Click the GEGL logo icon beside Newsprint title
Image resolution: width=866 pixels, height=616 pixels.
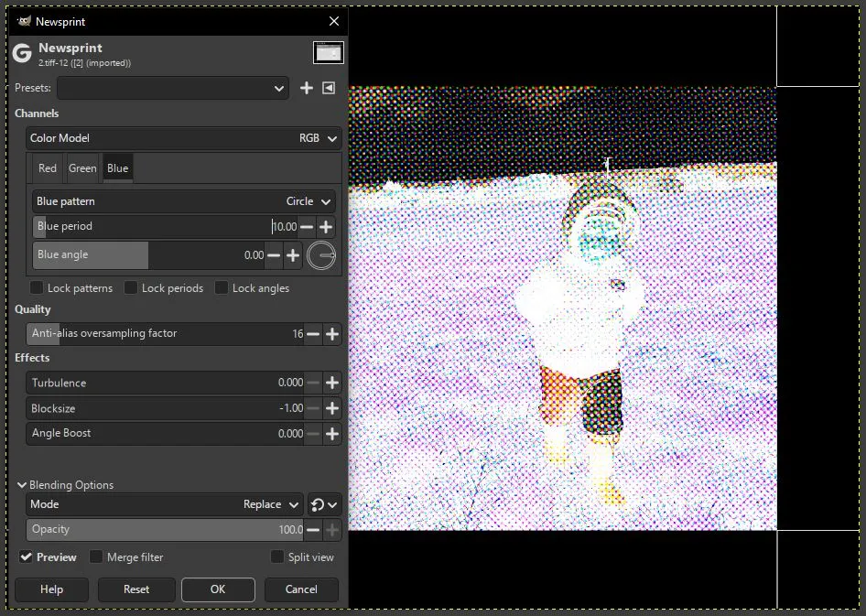(21, 53)
